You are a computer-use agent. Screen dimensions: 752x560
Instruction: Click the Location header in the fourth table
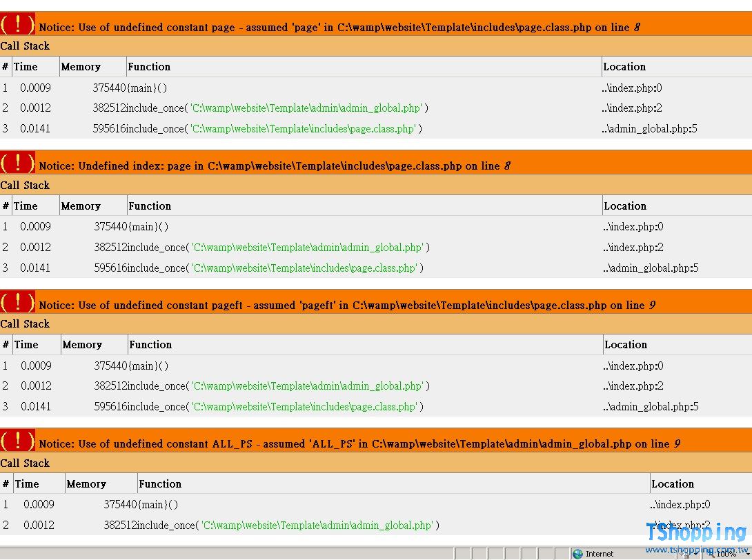click(x=673, y=484)
